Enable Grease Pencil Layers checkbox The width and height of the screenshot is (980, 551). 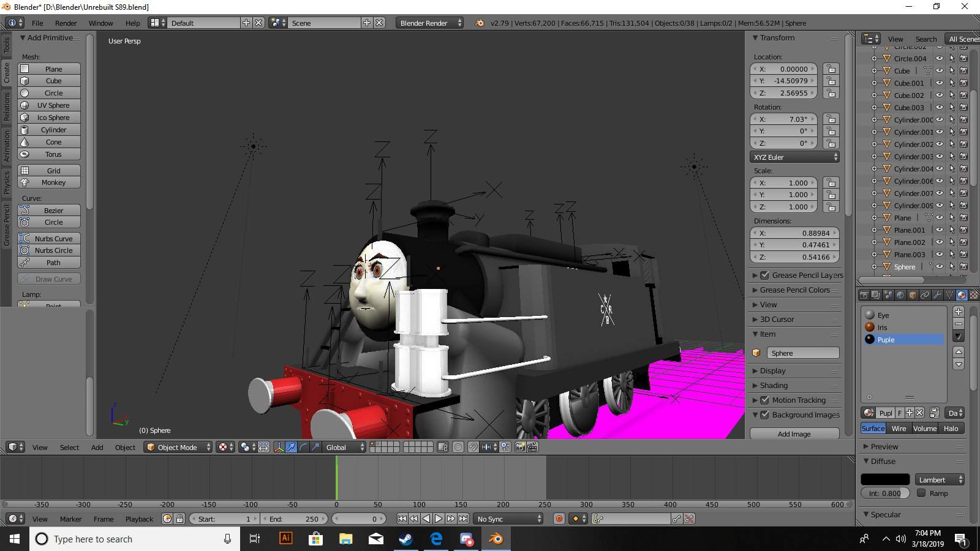point(764,275)
